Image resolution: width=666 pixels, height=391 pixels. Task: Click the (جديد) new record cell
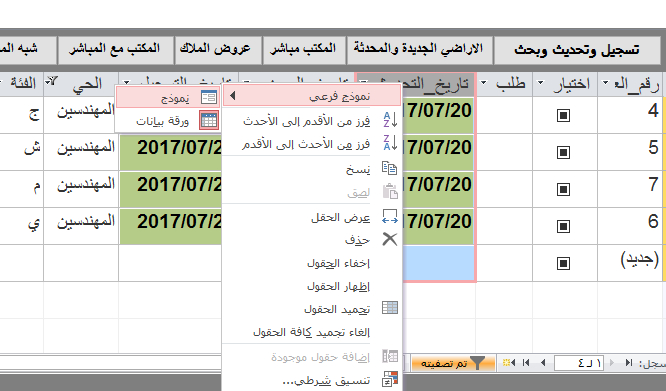tap(629, 262)
